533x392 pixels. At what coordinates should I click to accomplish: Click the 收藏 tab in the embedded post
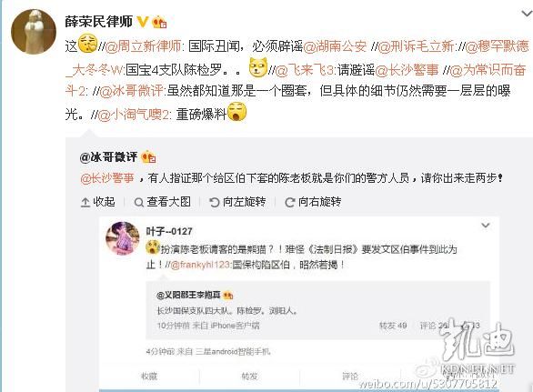[x=149, y=376]
